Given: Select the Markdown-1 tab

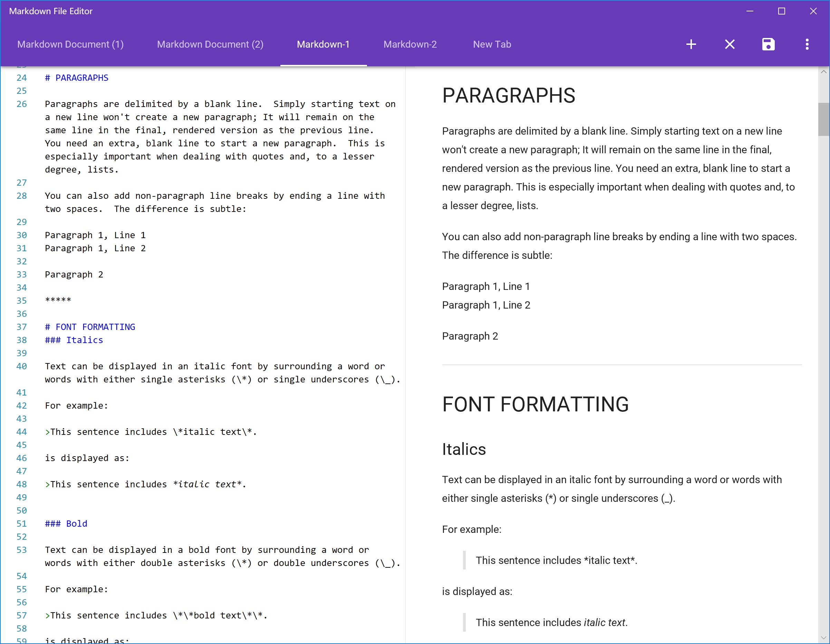Looking at the screenshot, I should tap(323, 45).
